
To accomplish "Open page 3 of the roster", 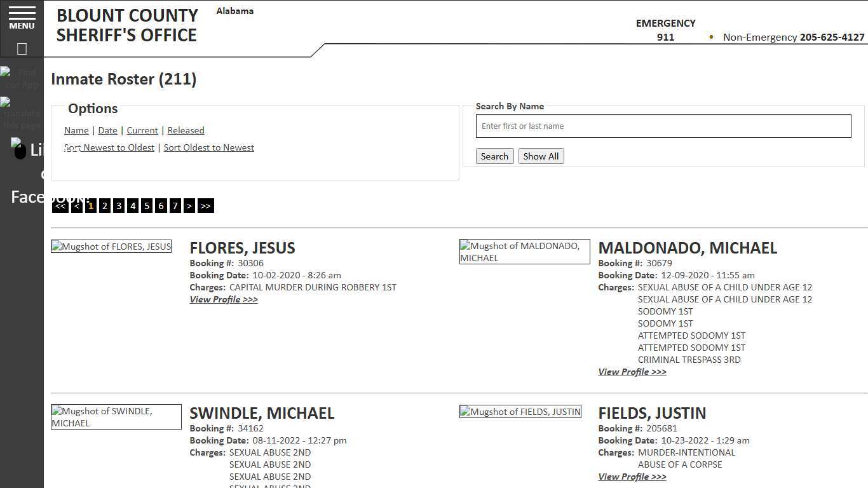I will pyautogui.click(x=119, y=205).
